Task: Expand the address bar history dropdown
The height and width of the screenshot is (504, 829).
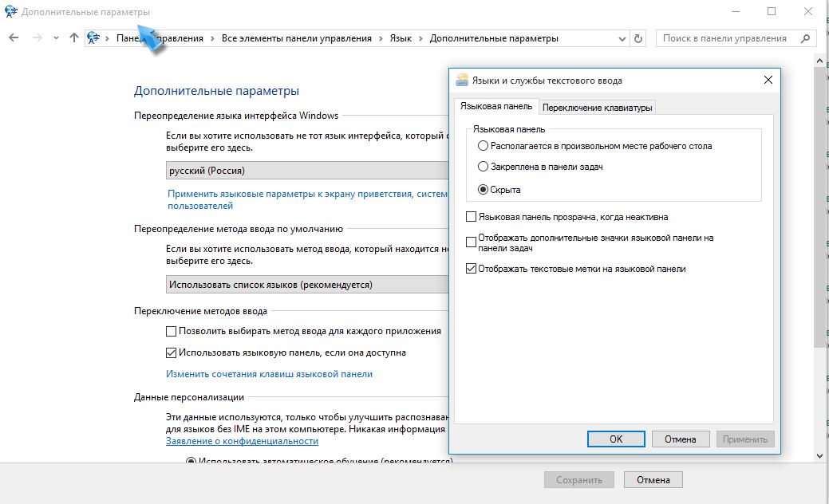Action: coord(622,38)
